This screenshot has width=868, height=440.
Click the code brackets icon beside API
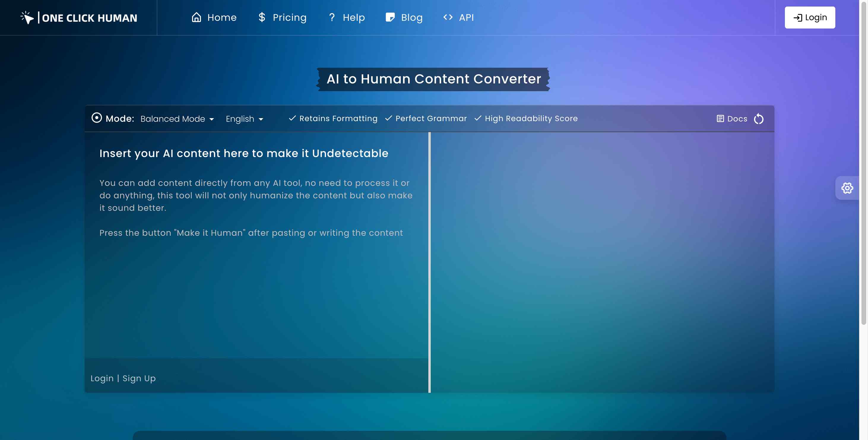[448, 17]
